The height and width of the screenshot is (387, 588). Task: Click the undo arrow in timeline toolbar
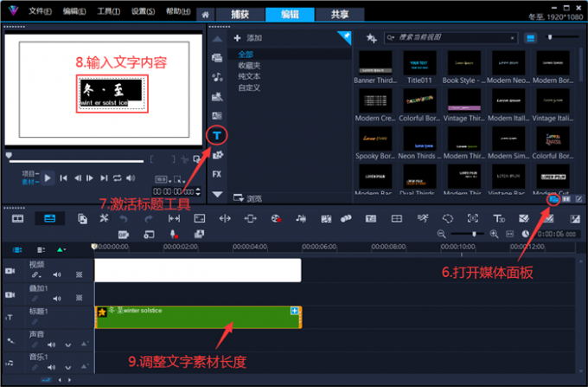coord(124,218)
